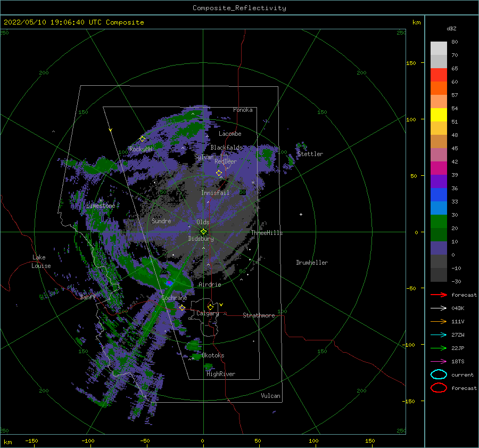Screen dimensions: 479x448
Task: Click the white 04DK arrow symbol
Action: click(439, 308)
